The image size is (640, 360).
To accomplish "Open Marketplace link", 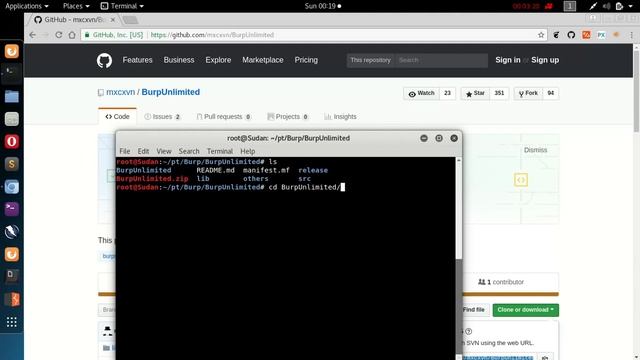I will 262,60.
